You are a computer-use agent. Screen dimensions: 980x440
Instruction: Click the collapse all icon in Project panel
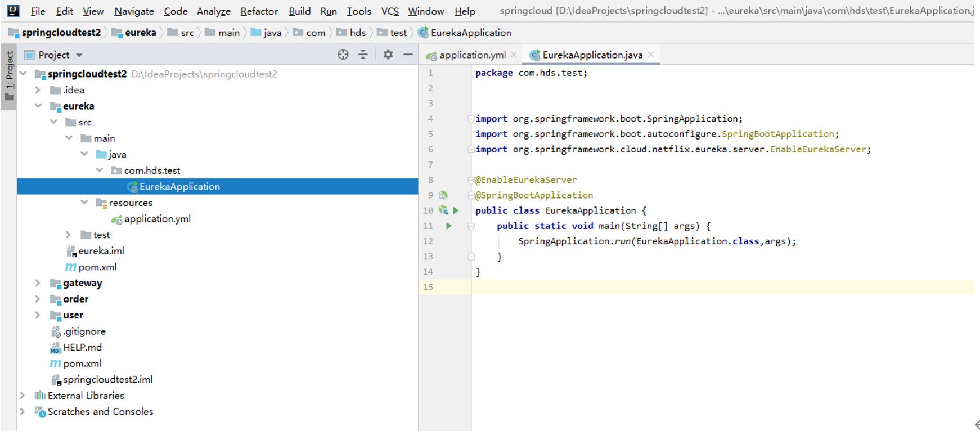tap(363, 55)
